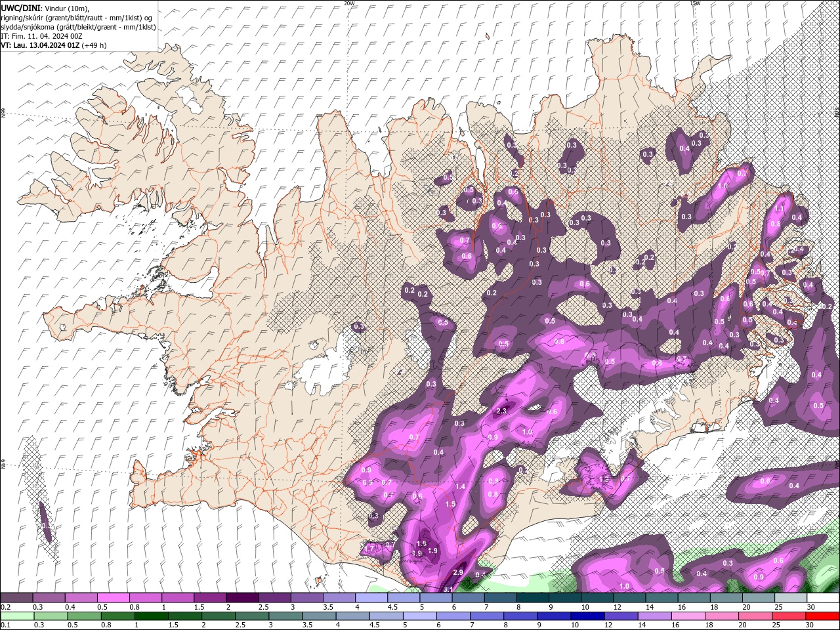840x630 pixels.
Task: Pick the medium green 0.5 swatch, lower legend
Action: point(84,616)
